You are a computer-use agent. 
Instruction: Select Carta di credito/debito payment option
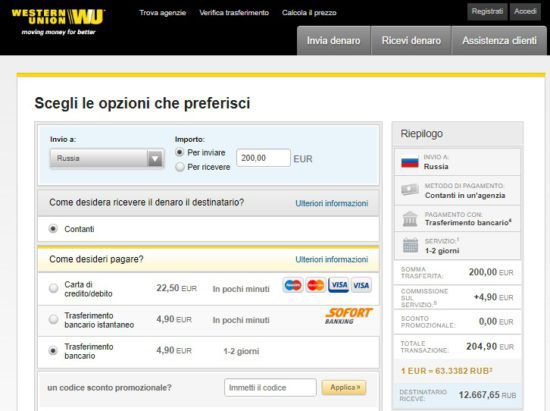[x=53, y=288]
